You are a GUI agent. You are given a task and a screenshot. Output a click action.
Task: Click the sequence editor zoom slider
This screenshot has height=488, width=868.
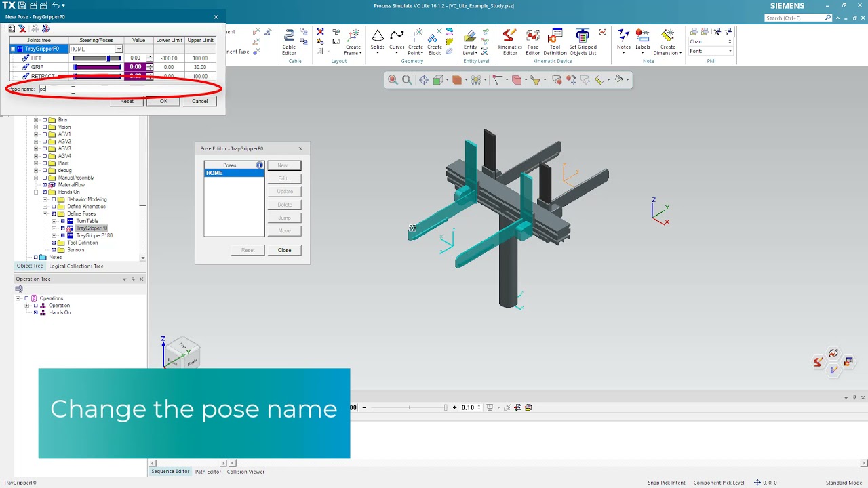point(408,407)
